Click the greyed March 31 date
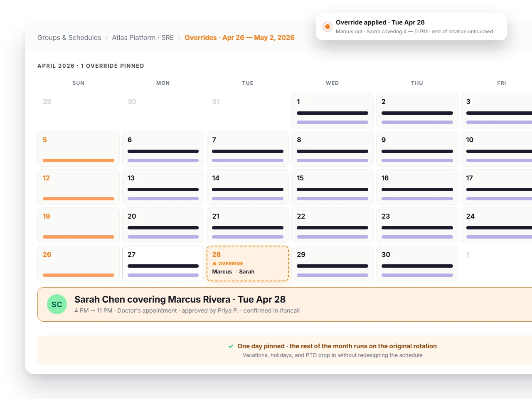 coord(216,101)
